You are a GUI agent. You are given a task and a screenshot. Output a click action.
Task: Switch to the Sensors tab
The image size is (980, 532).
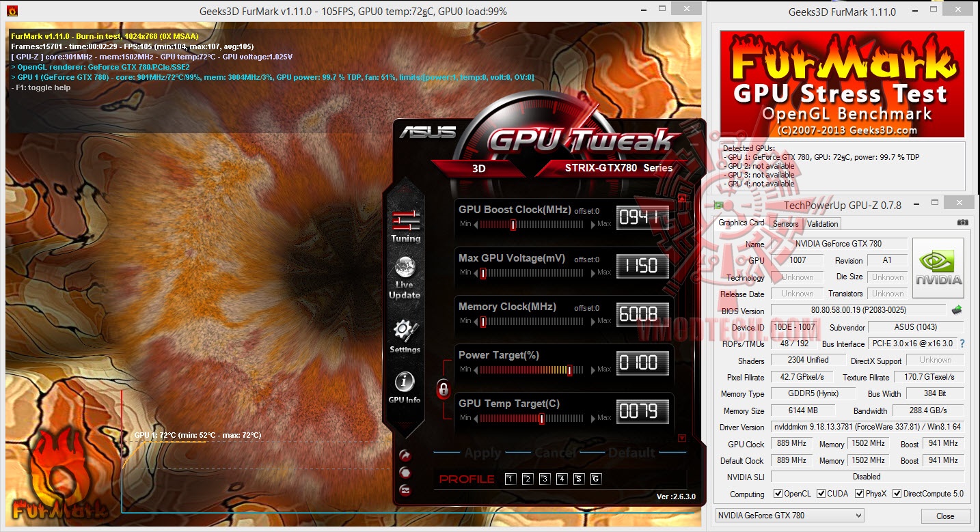coord(785,223)
